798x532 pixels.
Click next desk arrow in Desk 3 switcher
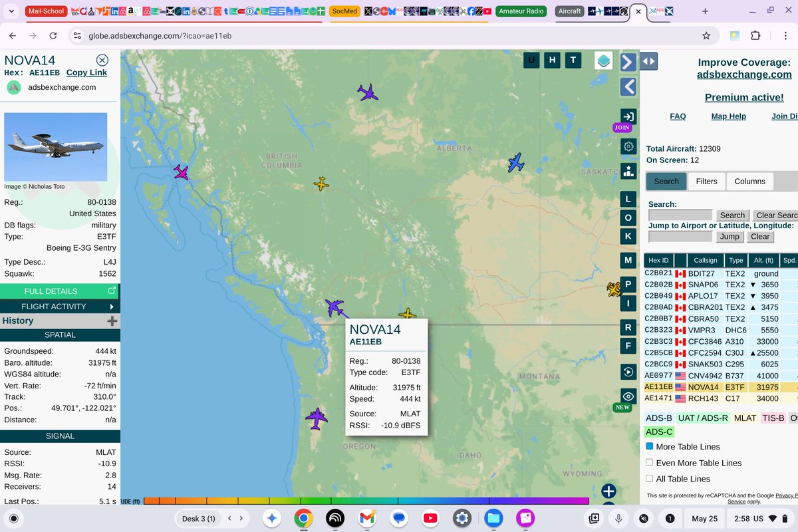(241, 518)
